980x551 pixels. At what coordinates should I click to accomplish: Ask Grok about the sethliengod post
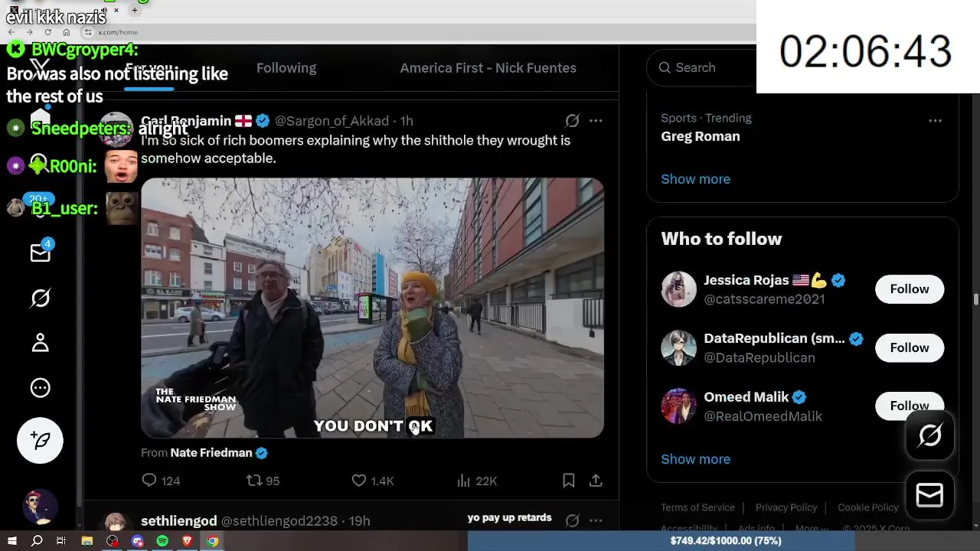click(572, 520)
